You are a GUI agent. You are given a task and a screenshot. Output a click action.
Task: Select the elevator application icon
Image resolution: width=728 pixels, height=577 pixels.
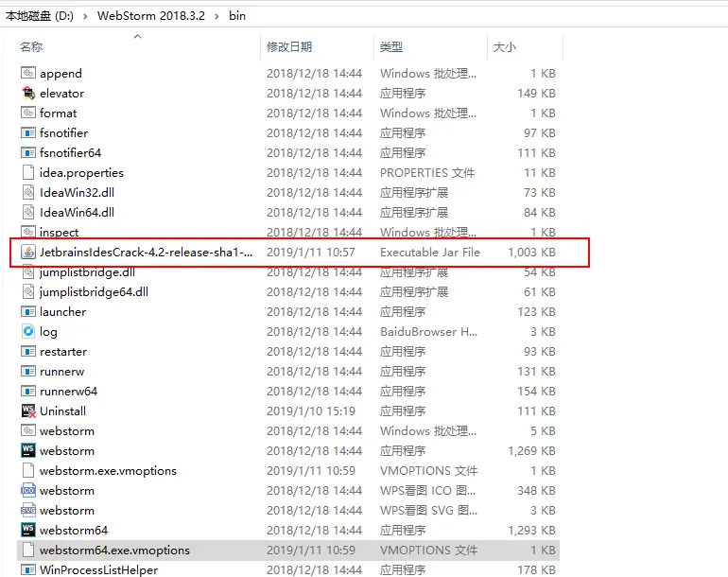coord(28,93)
